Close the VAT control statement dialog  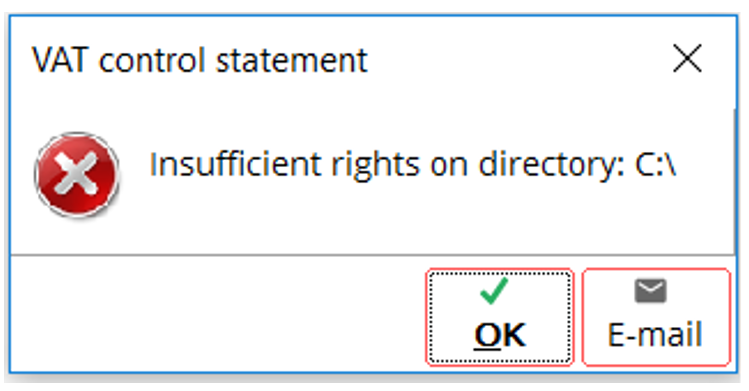[687, 58]
